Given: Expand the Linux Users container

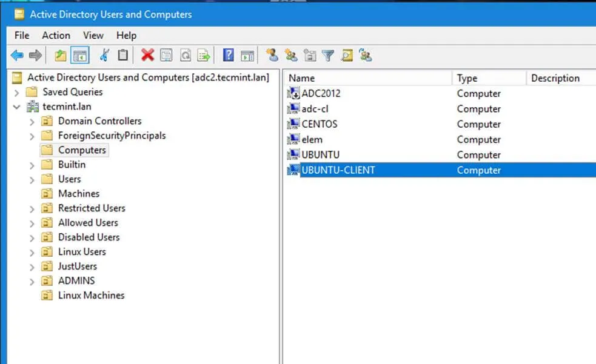Looking at the screenshot, I should click(32, 252).
